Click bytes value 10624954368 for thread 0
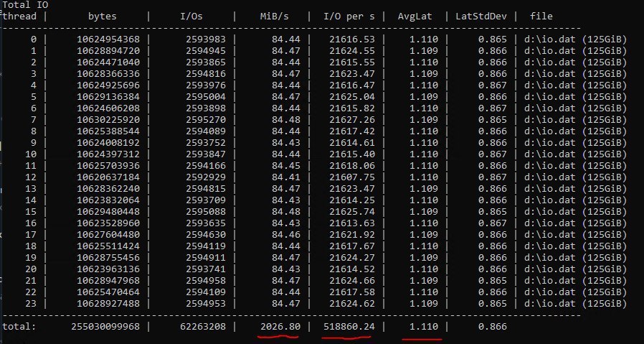Screen dimensions: 644x344 pyautogui.click(x=108, y=39)
